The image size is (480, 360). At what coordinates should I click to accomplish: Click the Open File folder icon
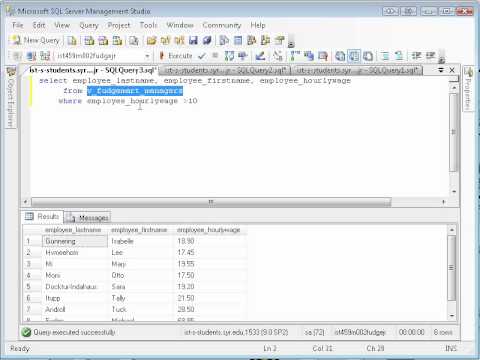click(151, 41)
